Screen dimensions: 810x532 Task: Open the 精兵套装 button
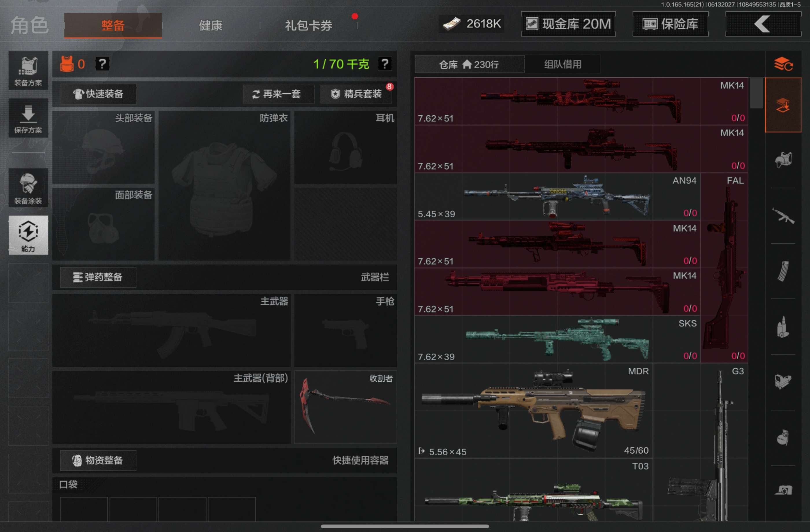[x=356, y=94]
